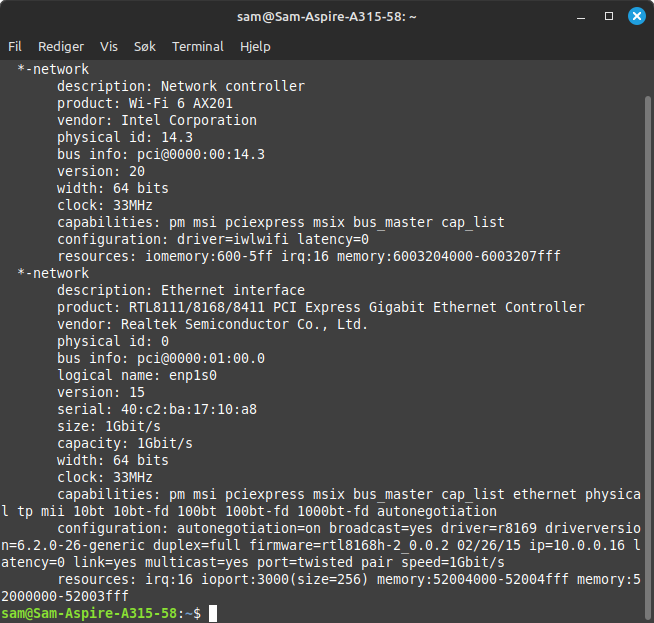Click text 'configuration: driver=iwlwifi latency=0'
654x623 pixels.
(213, 239)
